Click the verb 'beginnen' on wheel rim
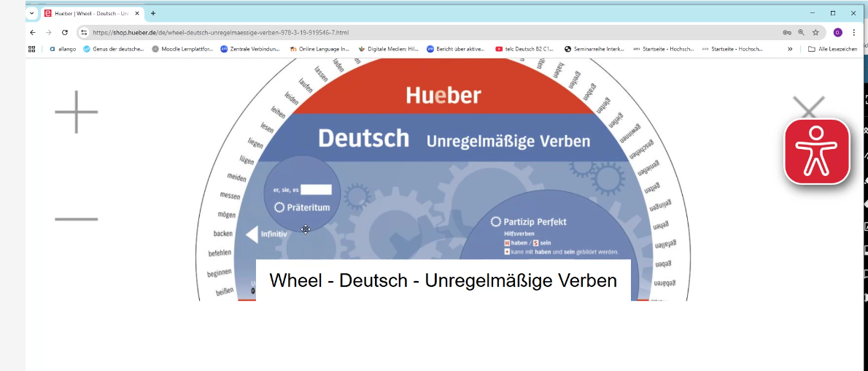The image size is (868, 371). tap(220, 273)
